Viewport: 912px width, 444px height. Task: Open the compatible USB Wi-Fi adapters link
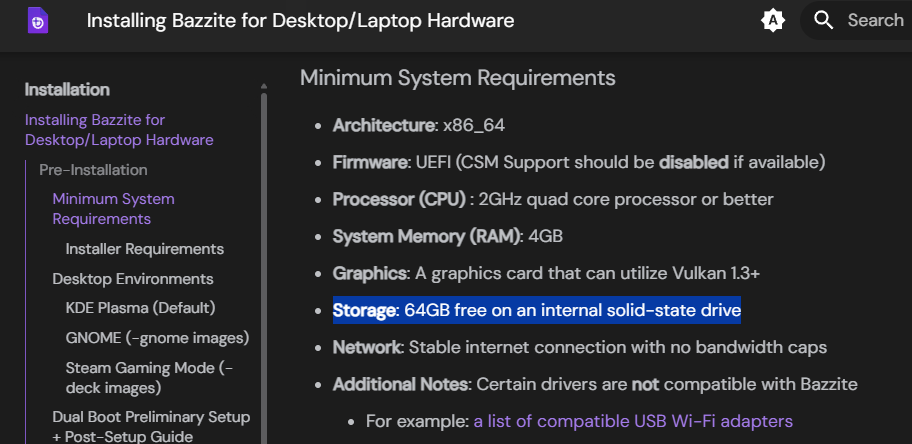633,421
